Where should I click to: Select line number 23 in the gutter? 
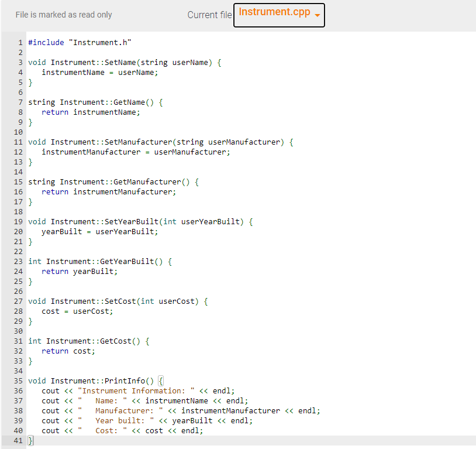tap(18, 261)
